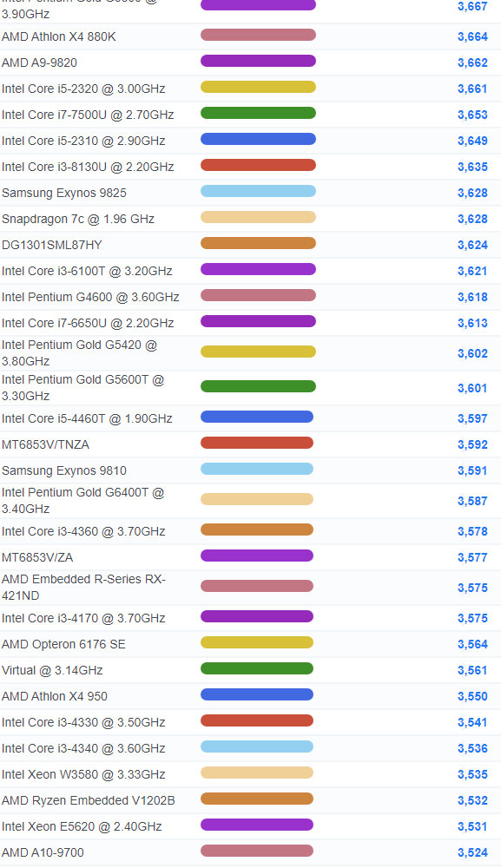This screenshot has height=868, width=501.
Task: Click the blue bar for AMD Athlon X4 950
Action: (257, 694)
